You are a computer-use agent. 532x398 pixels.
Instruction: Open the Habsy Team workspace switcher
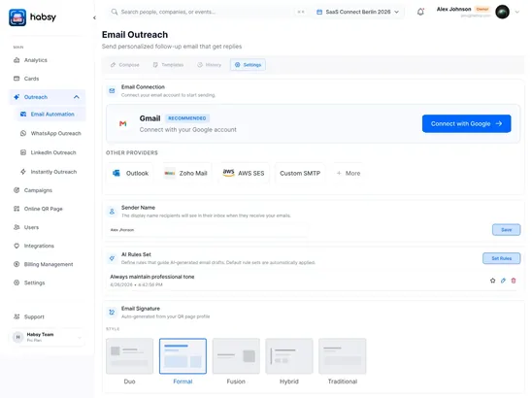[x=48, y=337]
